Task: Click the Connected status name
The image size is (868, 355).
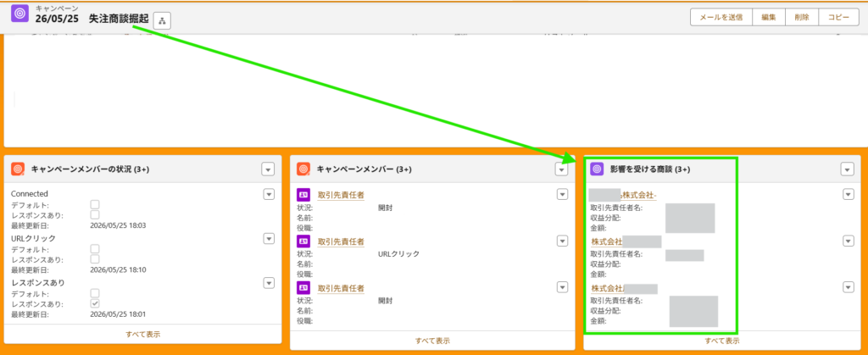Action: coord(30,193)
